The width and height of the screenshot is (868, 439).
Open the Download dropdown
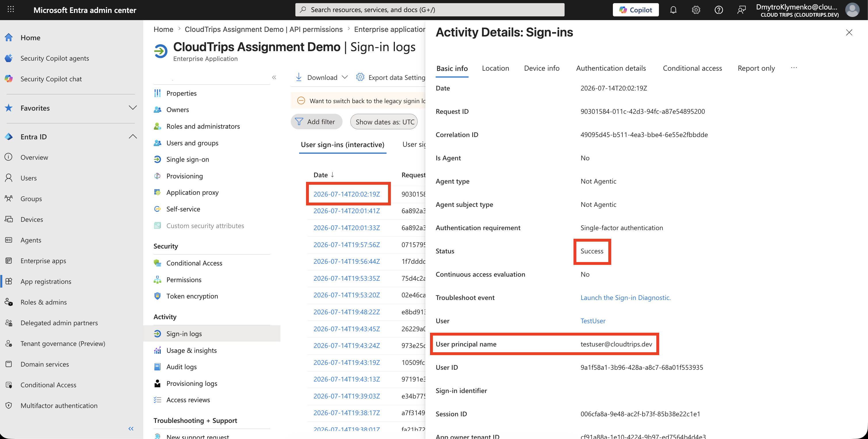322,78
